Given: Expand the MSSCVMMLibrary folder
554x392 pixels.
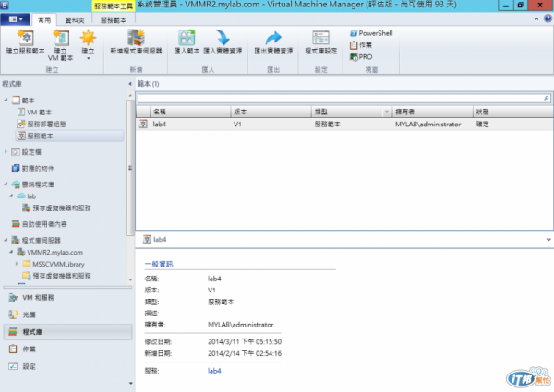Looking at the screenshot, I should (17, 264).
